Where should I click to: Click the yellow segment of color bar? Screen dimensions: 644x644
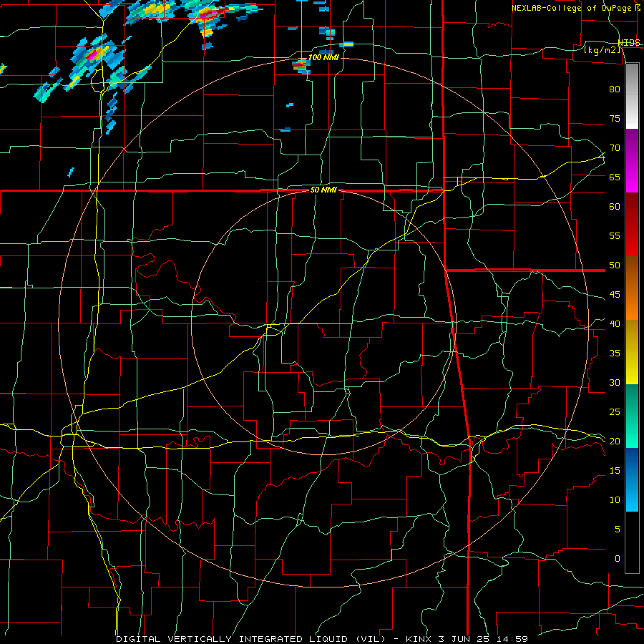632,352
